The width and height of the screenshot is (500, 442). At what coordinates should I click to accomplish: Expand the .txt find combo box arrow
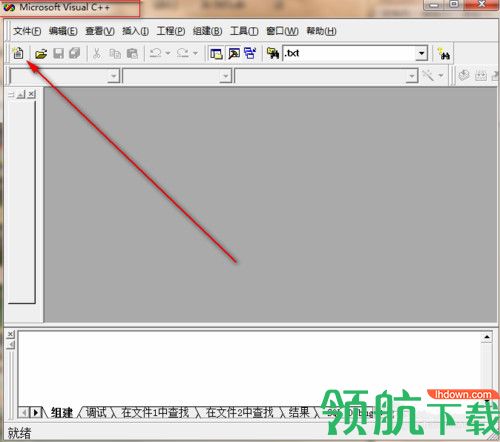422,53
